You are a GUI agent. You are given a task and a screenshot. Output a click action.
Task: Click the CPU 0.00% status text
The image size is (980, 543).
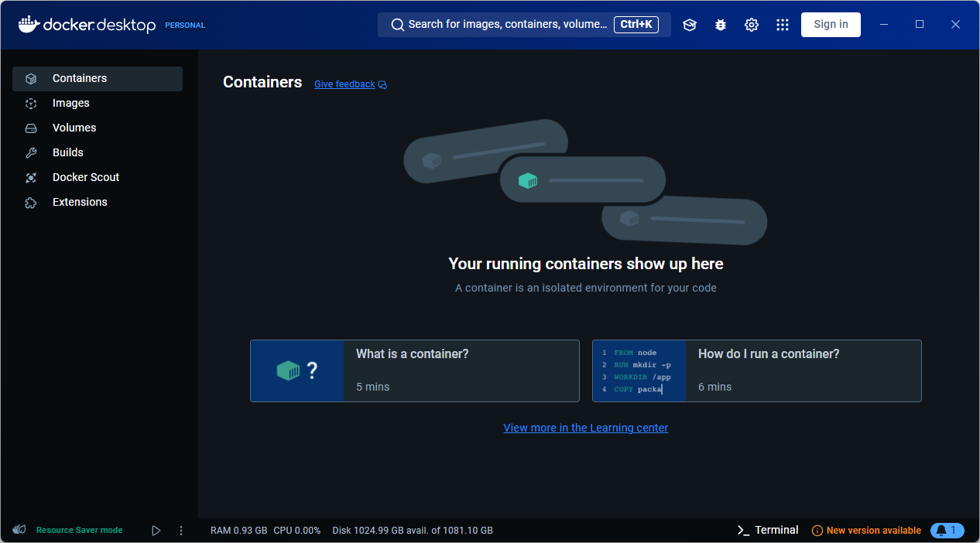click(297, 531)
